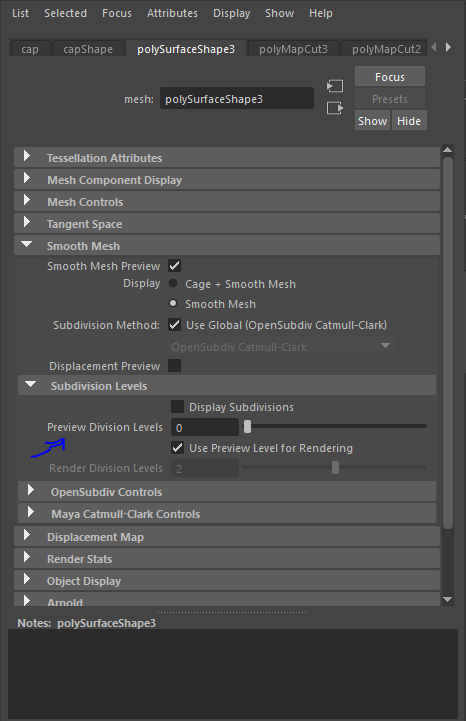Image resolution: width=466 pixels, height=721 pixels.
Task: Expand OpenSubdiv Controls subsection
Action: pyautogui.click(x=227, y=492)
